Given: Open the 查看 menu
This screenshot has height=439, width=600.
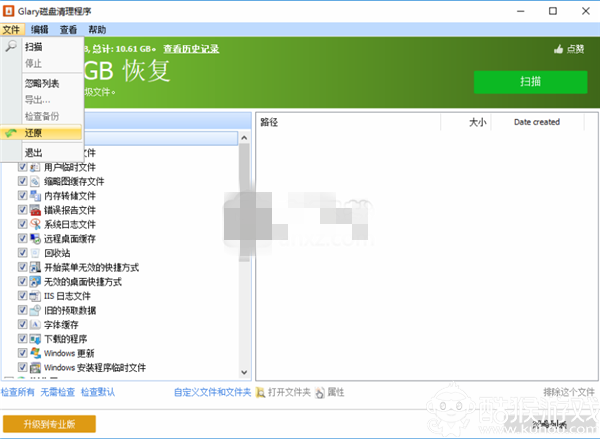Looking at the screenshot, I should pos(68,29).
